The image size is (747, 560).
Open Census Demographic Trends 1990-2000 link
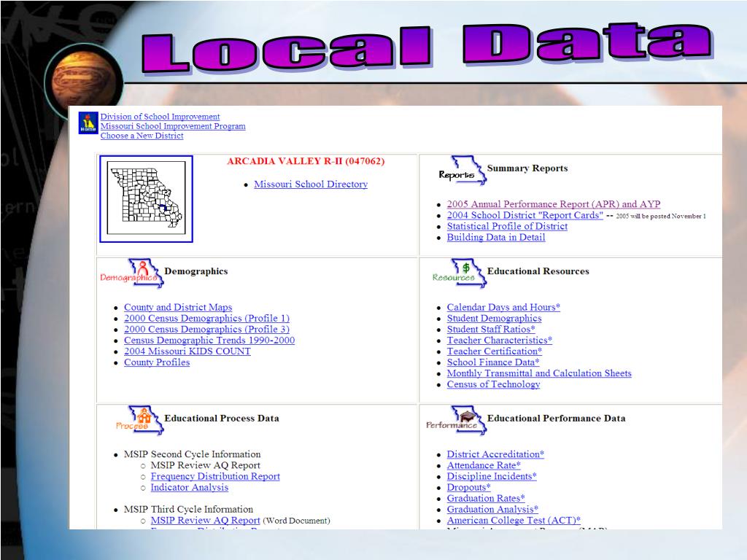209,341
